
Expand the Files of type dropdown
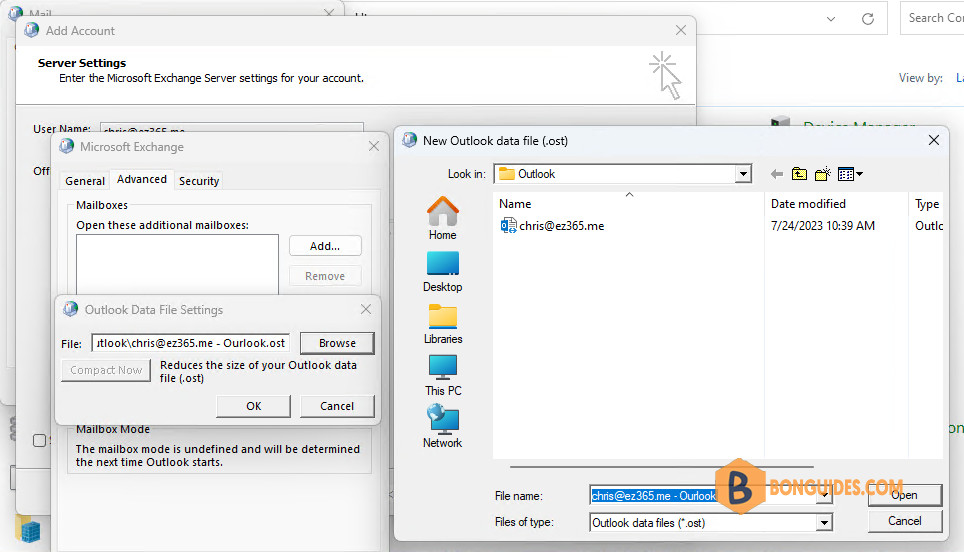(824, 523)
